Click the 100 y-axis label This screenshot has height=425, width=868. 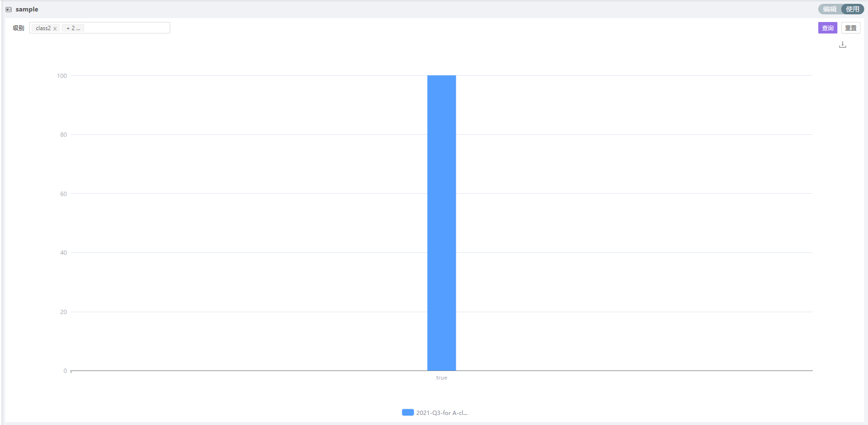point(62,76)
